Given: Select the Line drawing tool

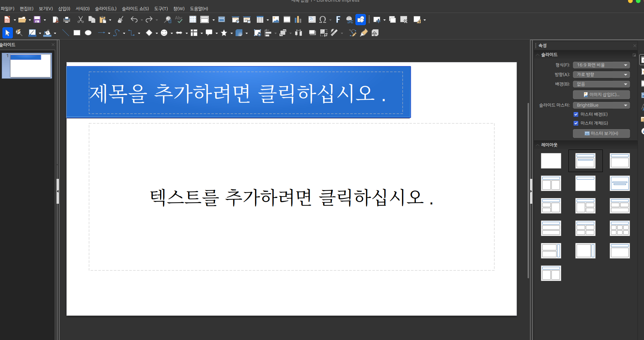Looking at the screenshot, I should [66, 33].
